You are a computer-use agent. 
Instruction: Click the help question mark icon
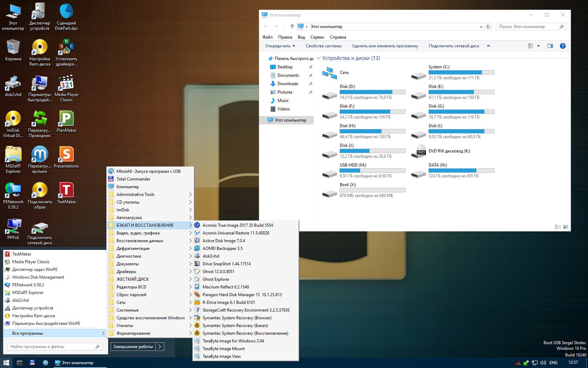pos(562,46)
